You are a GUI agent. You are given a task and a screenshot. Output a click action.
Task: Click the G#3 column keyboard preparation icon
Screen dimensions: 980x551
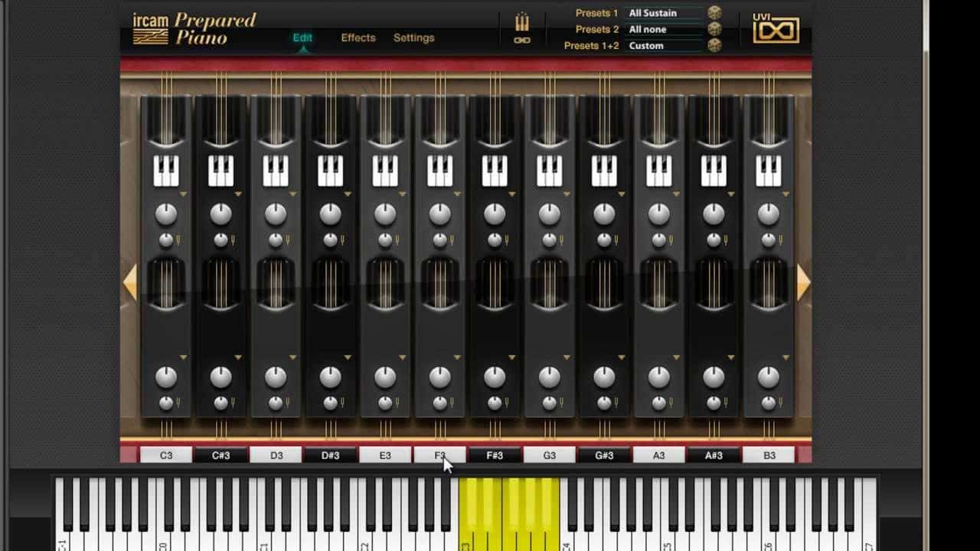(604, 171)
